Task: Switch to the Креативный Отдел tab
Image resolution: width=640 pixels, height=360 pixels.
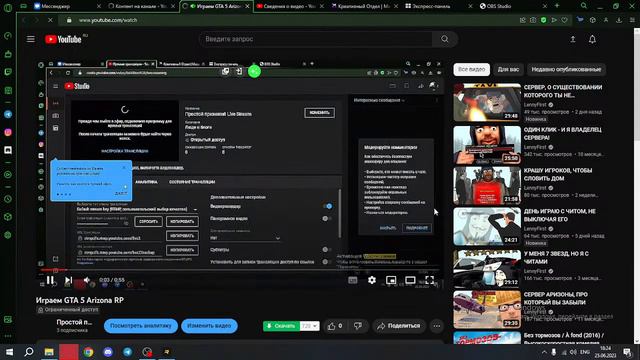Action: click(x=364, y=6)
